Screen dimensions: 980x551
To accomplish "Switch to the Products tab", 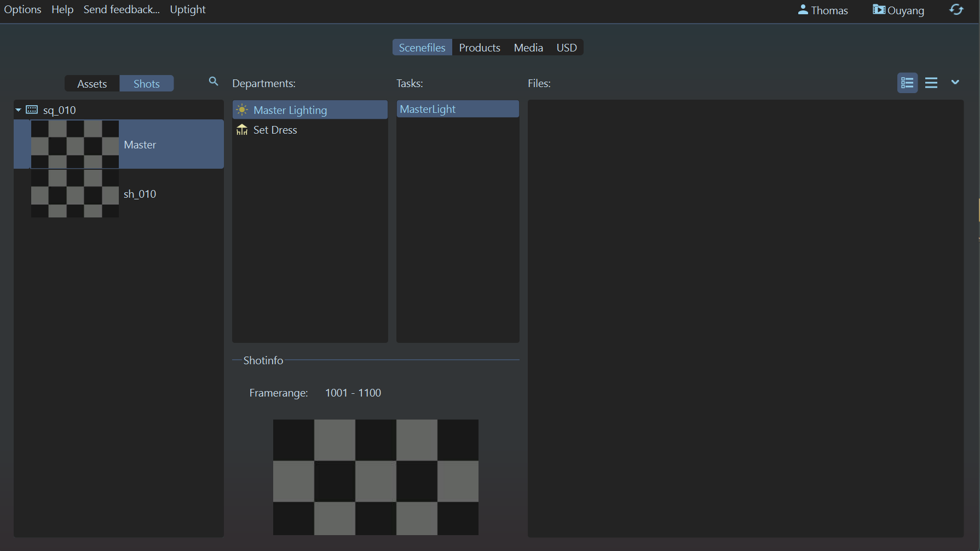I will pos(480,48).
